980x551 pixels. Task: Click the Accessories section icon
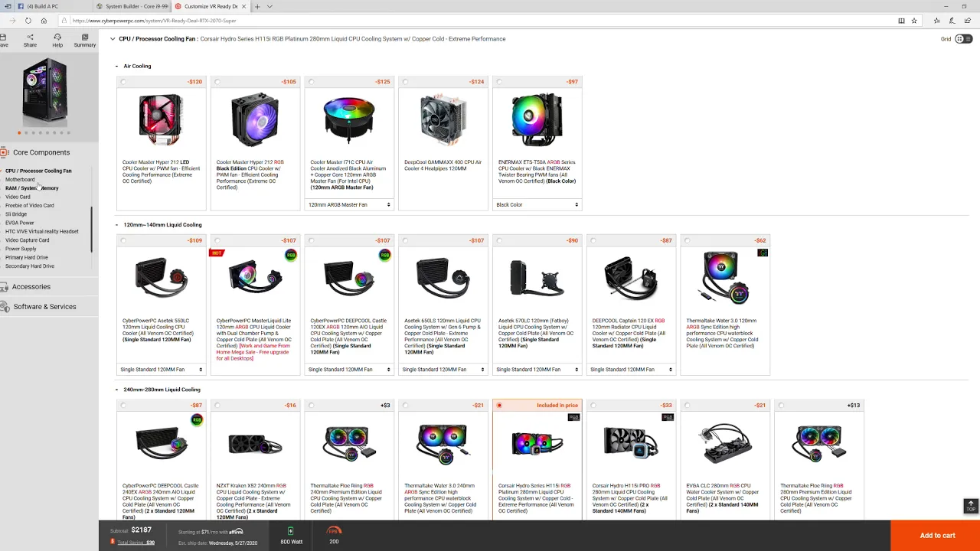coord(5,286)
